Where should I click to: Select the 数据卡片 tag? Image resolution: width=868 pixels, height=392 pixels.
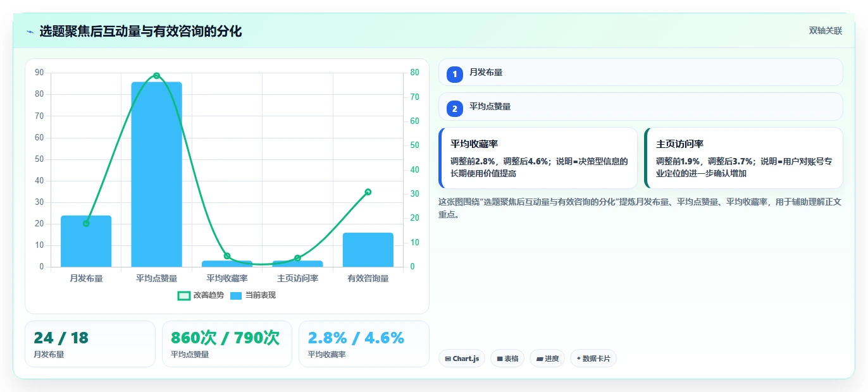click(x=593, y=358)
